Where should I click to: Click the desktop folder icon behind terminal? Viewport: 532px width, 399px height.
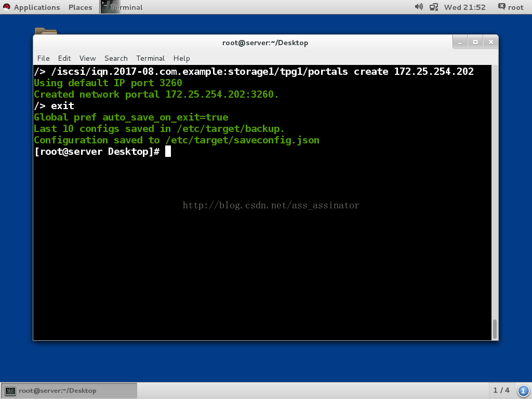pyautogui.click(x=46, y=31)
